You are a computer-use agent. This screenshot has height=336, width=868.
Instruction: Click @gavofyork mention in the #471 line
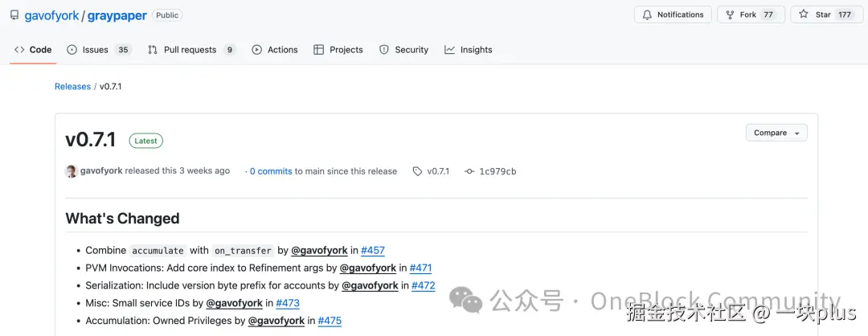[368, 268]
